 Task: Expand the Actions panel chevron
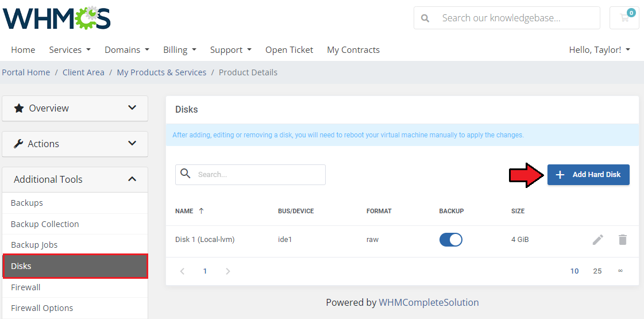[x=132, y=144]
